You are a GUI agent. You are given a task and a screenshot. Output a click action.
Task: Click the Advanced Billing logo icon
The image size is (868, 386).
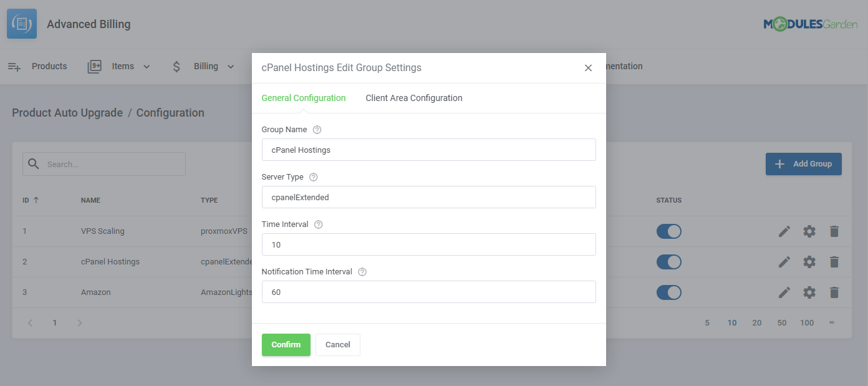coord(22,24)
